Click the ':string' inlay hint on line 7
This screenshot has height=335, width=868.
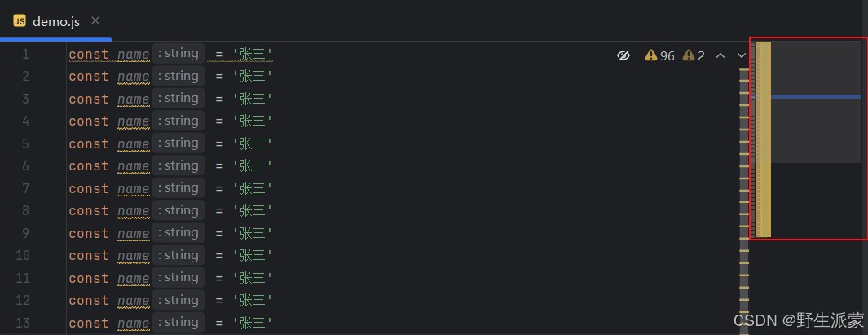(178, 188)
